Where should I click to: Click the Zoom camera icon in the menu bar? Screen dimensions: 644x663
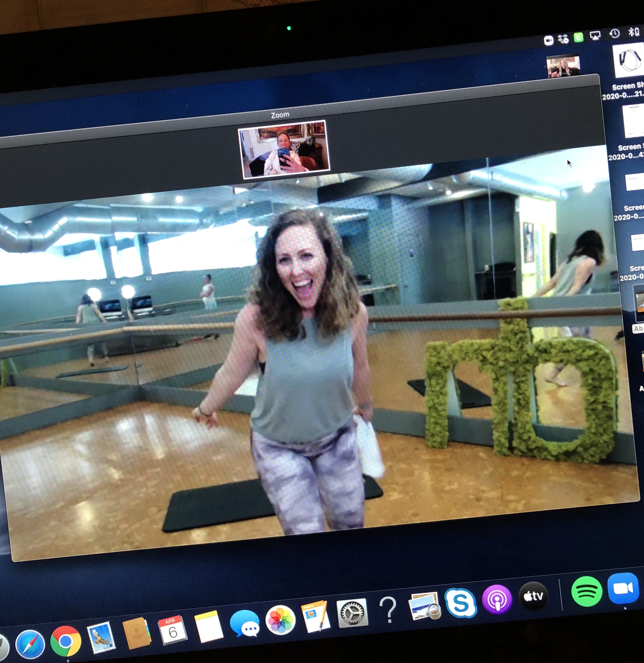(x=549, y=39)
